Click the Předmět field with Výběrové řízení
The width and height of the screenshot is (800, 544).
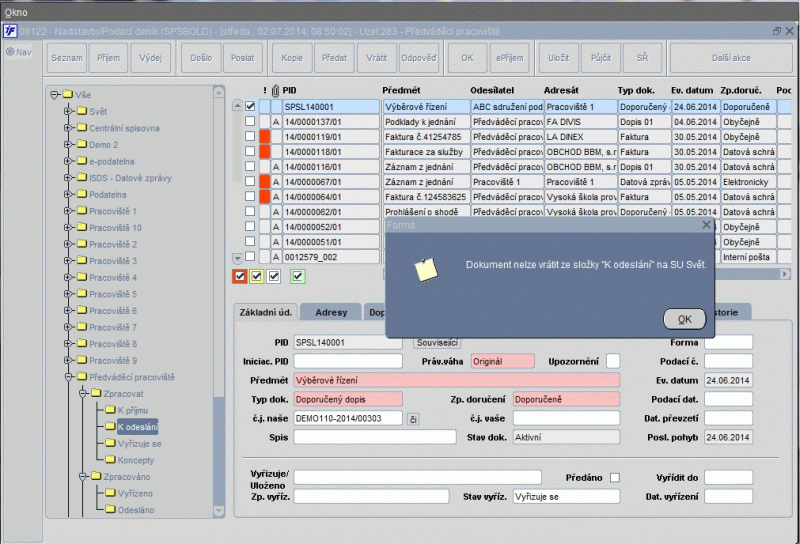click(457, 380)
